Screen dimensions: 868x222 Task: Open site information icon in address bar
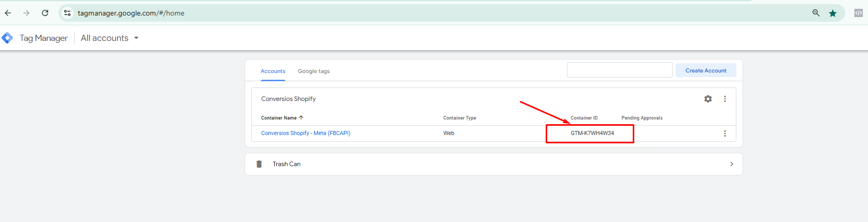[67, 13]
